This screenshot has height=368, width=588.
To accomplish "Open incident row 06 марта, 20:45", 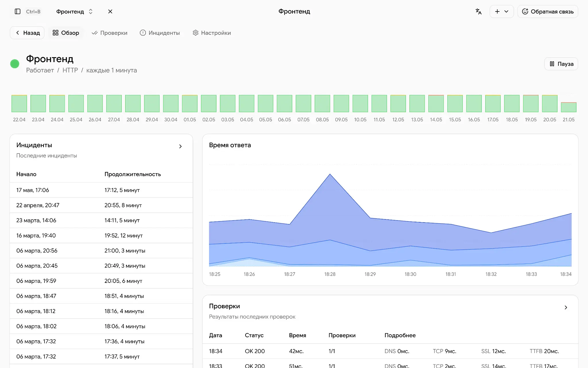I will pyautogui.click(x=101, y=266).
